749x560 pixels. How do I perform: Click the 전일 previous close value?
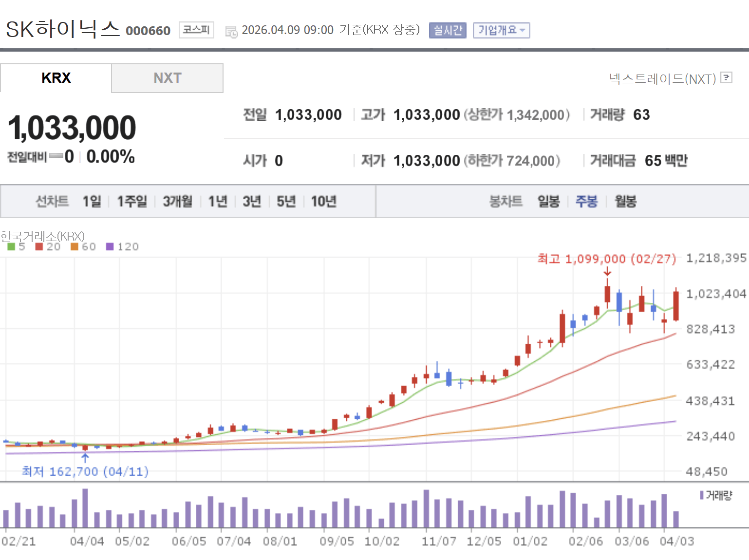308,115
